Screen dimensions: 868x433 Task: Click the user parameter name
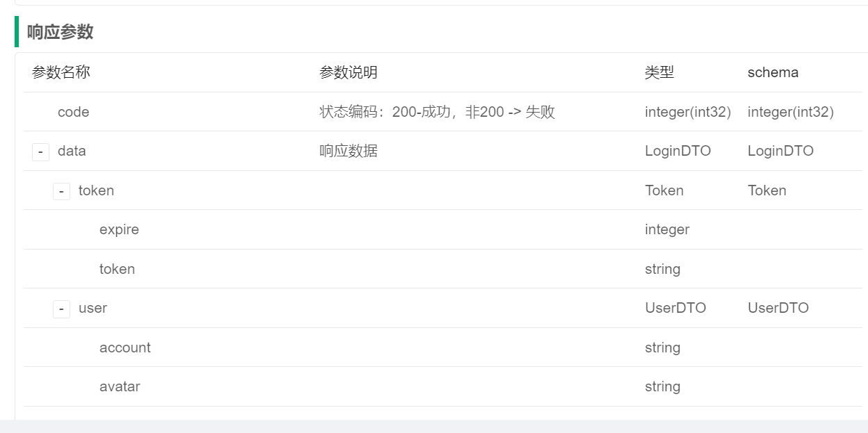(x=93, y=308)
